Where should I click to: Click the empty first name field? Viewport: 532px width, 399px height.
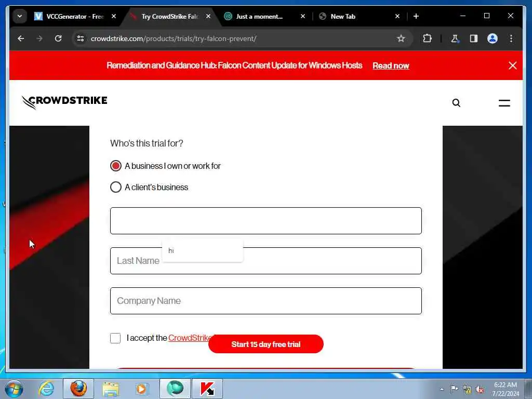point(265,221)
